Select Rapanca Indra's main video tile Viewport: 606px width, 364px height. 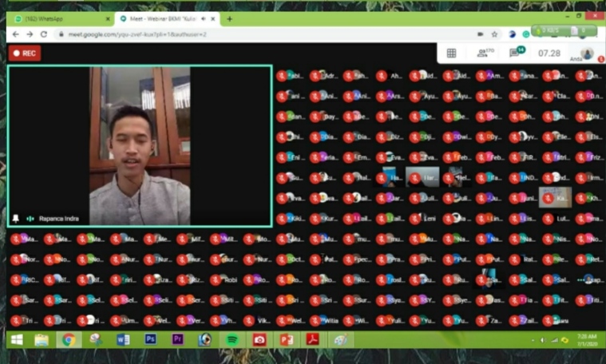[140, 145]
